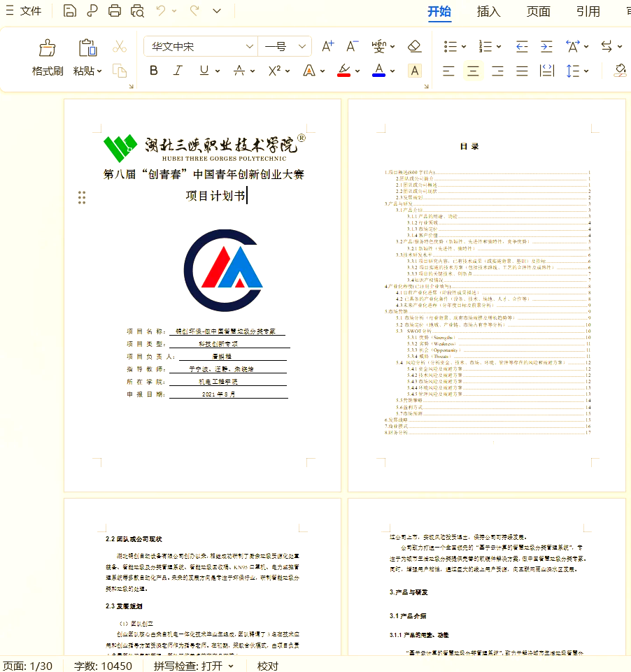Apply blue font color
Screen dimensions: 631x672
tap(378, 71)
